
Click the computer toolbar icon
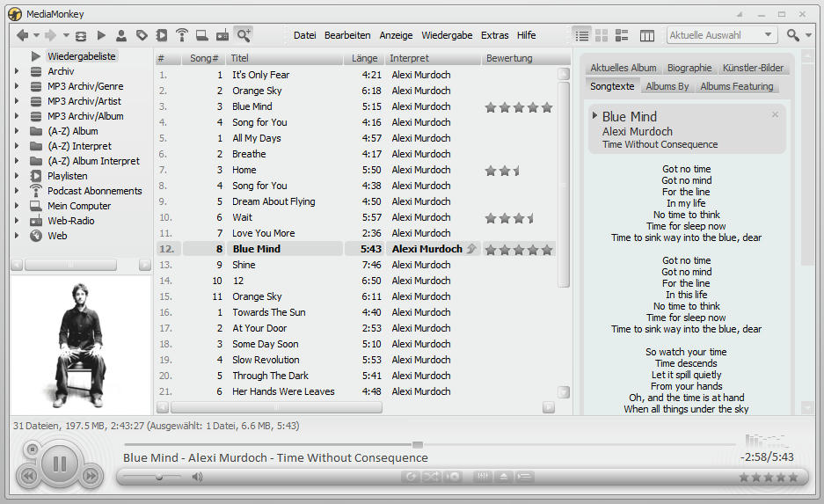click(x=201, y=35)
